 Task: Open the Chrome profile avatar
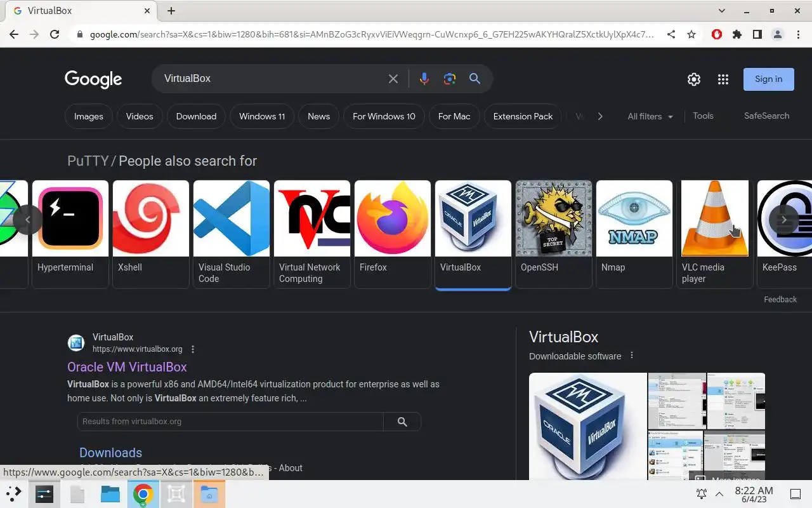[778, 34]
